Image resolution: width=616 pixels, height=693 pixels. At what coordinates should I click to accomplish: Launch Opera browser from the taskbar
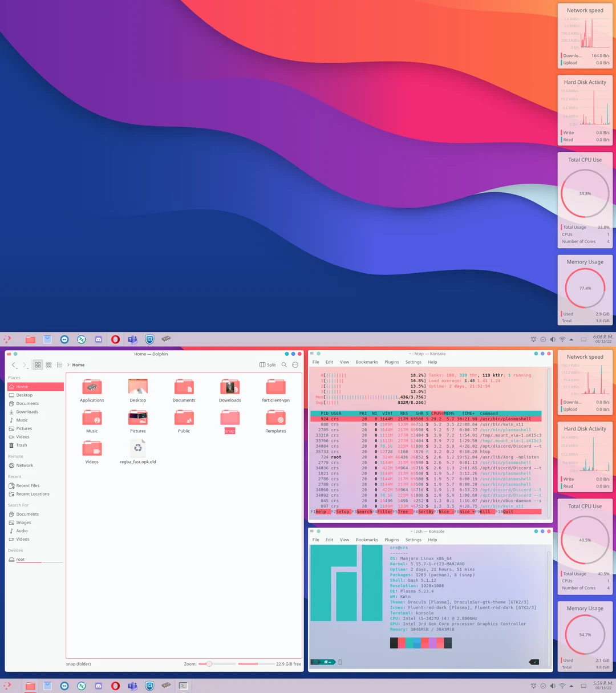coord(115,686)
